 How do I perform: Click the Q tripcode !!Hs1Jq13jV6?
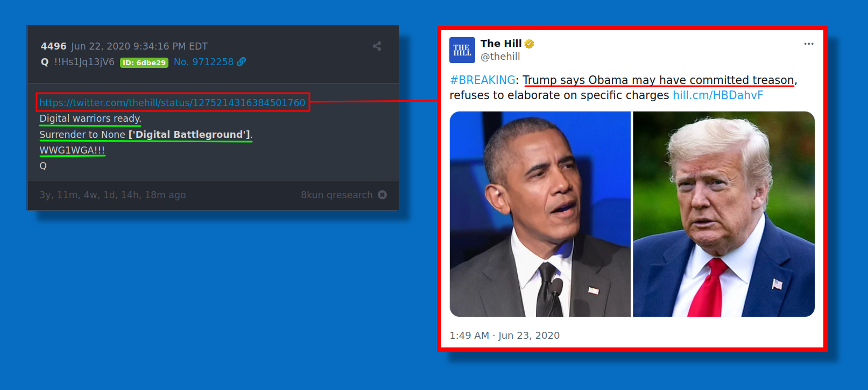pyautogui.click(x=84, y=62)
